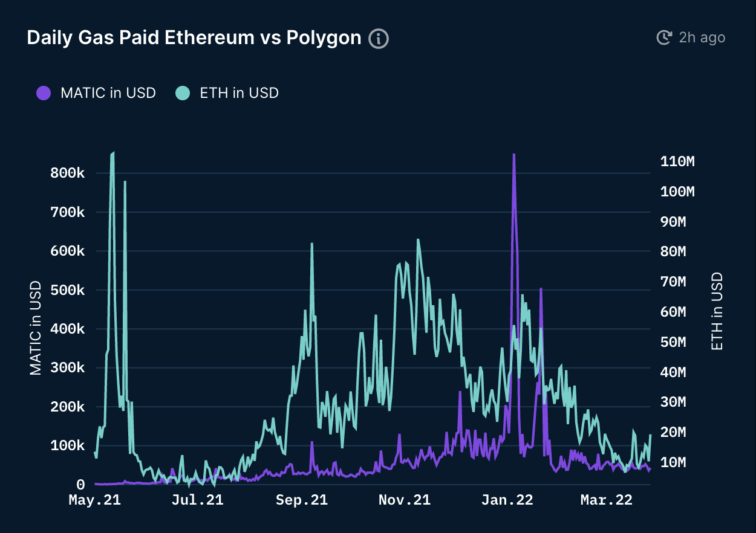This screenshot has width=756, height=533.
Task: Click the teal ETH peak near Sep.21
Action: 311,244
